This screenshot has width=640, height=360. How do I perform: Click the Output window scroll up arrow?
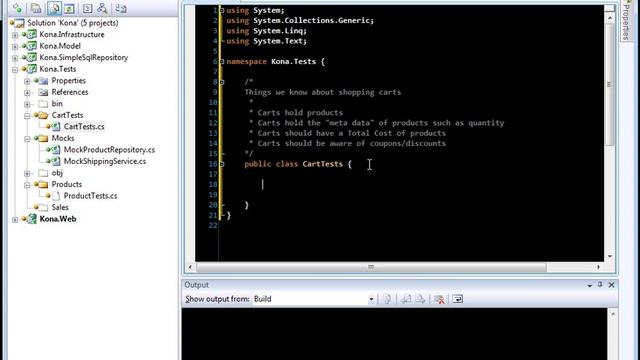(613, 314)
